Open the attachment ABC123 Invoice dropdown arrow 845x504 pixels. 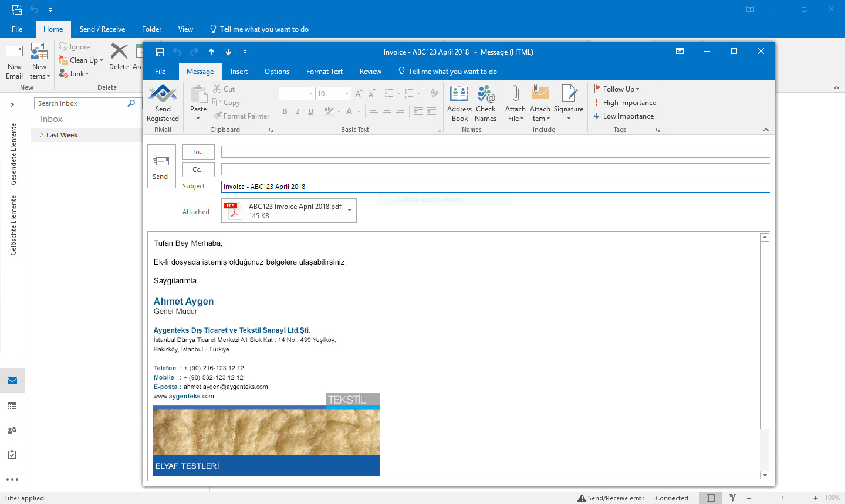(x=350, y=211)
